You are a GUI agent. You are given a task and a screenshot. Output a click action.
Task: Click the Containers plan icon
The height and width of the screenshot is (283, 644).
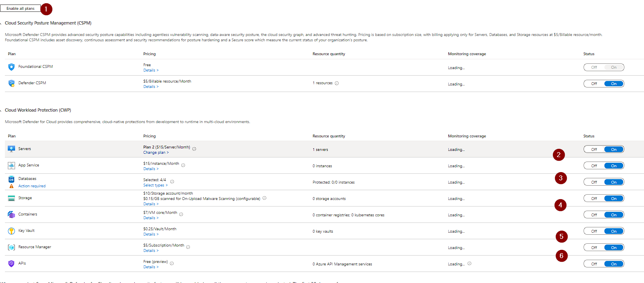tap(11, 214)
